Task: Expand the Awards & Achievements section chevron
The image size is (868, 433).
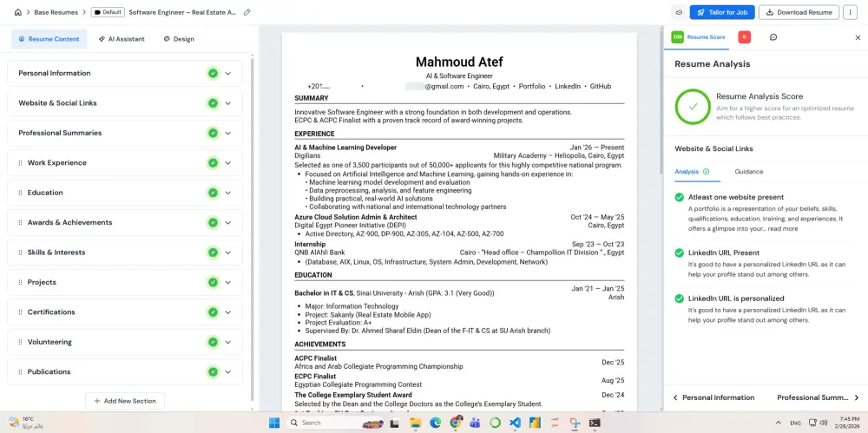Action: pyautogui.click(x=228, y=223)
